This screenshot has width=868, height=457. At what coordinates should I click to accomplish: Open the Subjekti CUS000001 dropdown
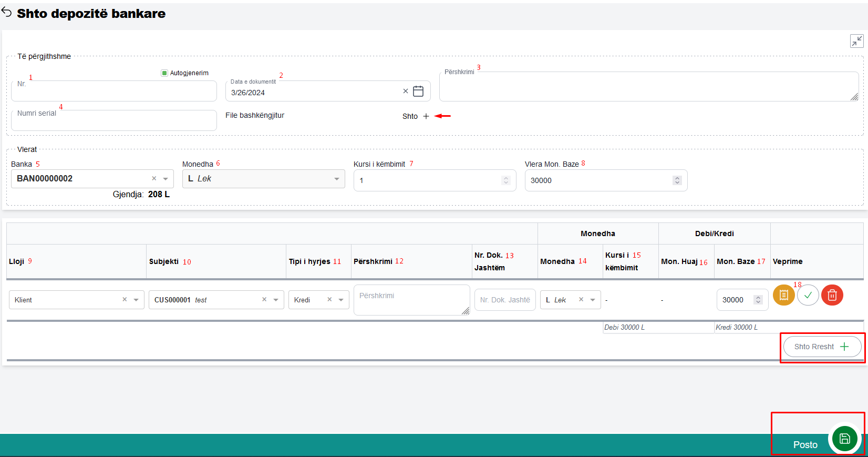(x=276, y=300)
